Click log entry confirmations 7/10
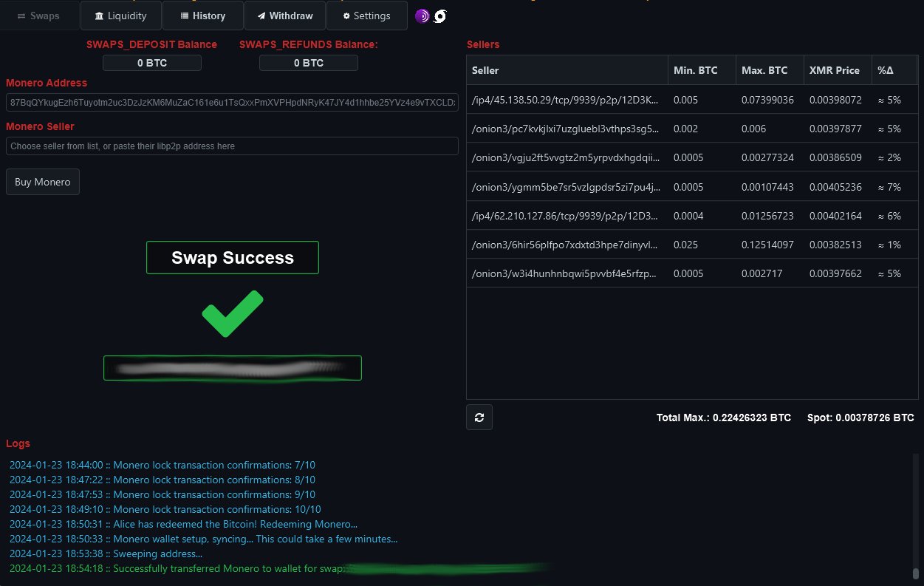Image resolution: width=924 pixels, height=586 pixels. point(162,465)
